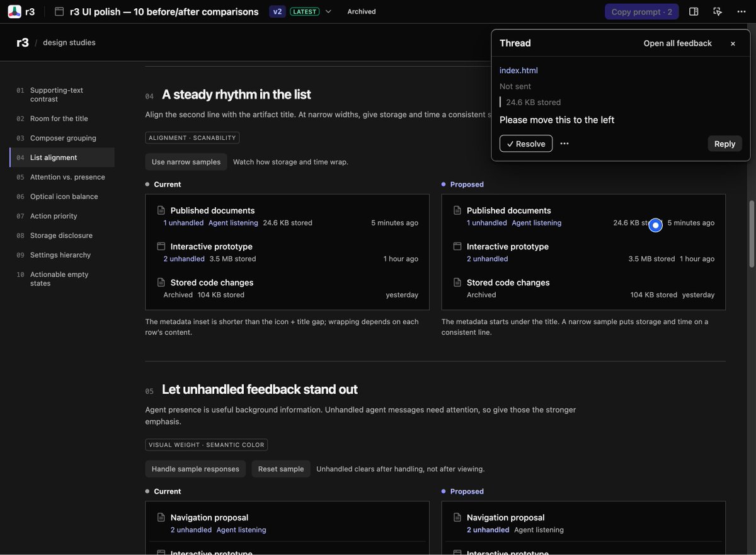The width and height of the screenshot is (756, 555).
Task: Close the Thread panel
Action: click(733, 43)
